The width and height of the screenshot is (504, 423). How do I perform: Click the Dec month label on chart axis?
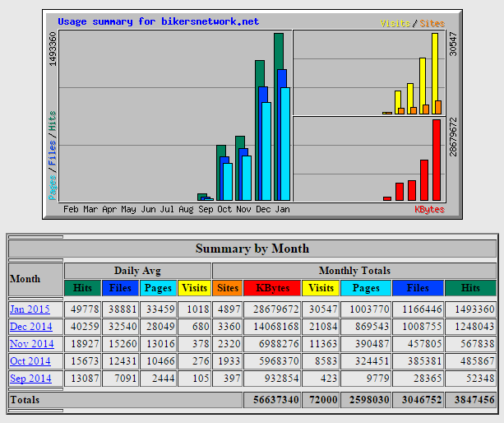click(263, 209)
